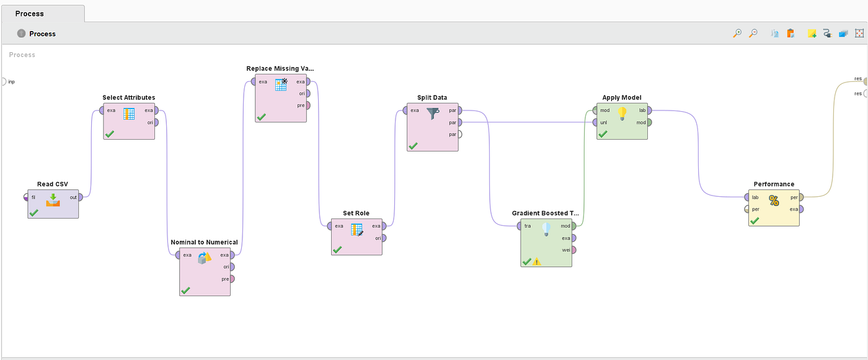
Task: Click the second unconnected 'res' result port
Action: [x=866, y=93]
